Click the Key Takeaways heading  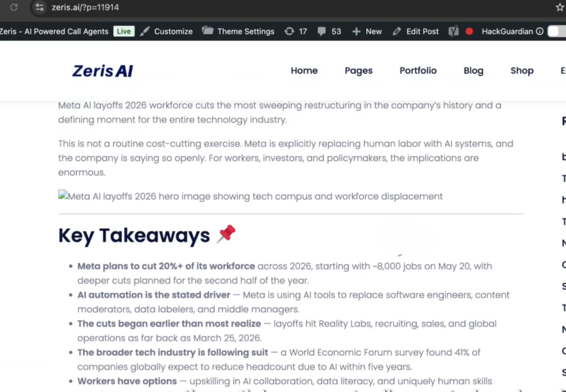(134, 235)
